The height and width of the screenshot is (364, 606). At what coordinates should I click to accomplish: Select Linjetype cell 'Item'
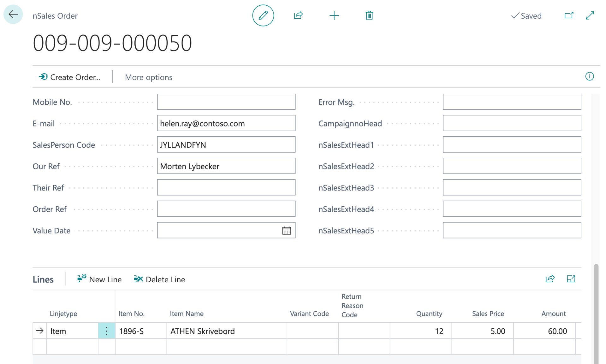72,331
